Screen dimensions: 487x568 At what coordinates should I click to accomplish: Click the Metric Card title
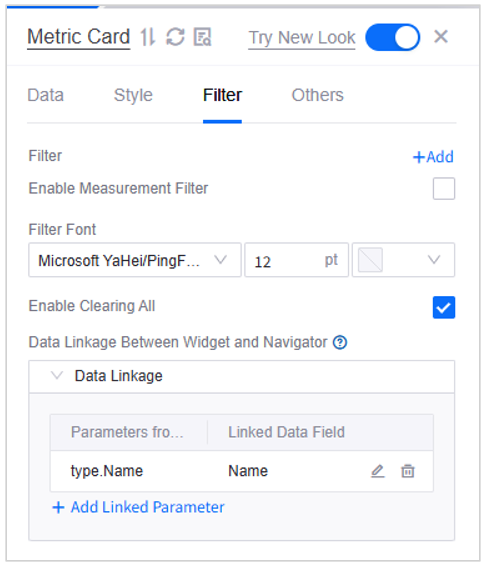pyautogui.click(x=79, y=37)
